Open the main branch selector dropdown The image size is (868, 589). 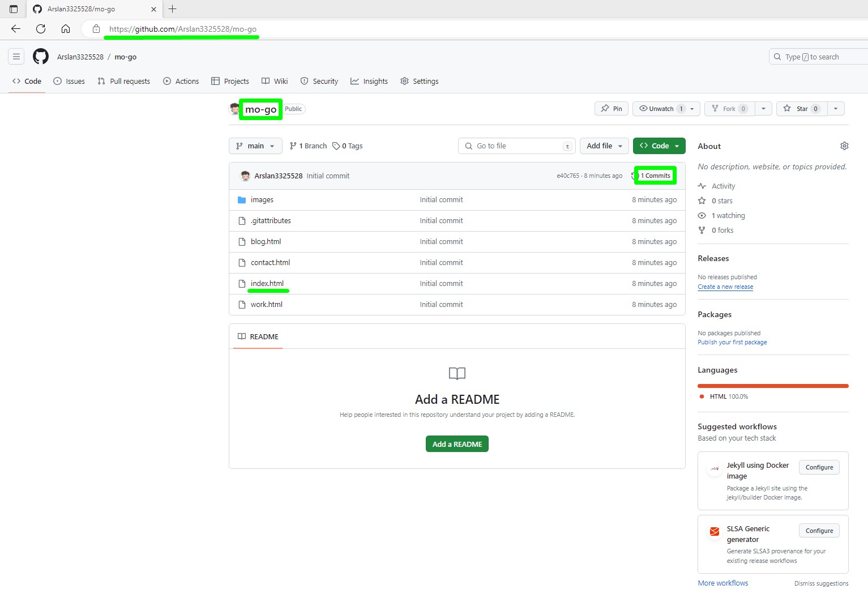pyautogui.click(x=255, y=146)
